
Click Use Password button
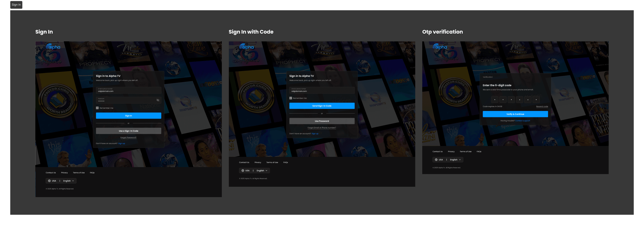point(322,121)
